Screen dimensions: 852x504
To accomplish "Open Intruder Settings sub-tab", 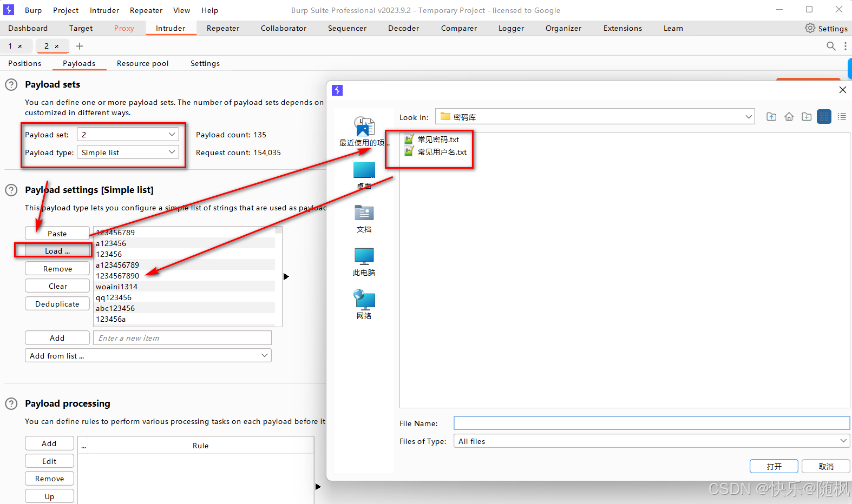I will pos(205,63).
